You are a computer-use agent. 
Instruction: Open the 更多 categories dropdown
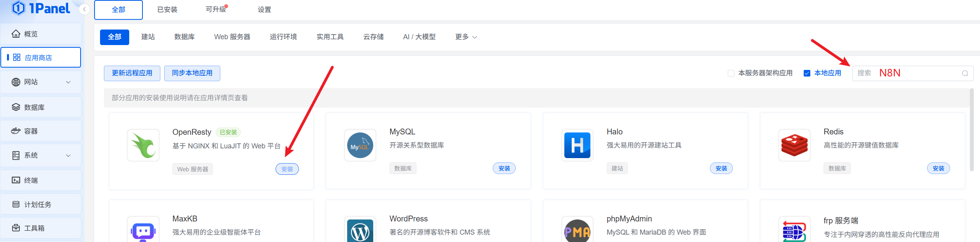466,37
